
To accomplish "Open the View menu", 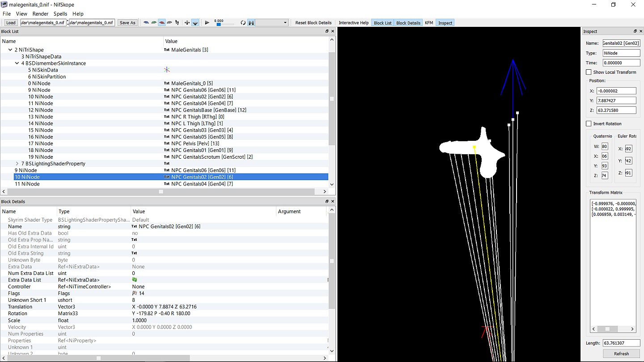I will [x=21, y=14].
